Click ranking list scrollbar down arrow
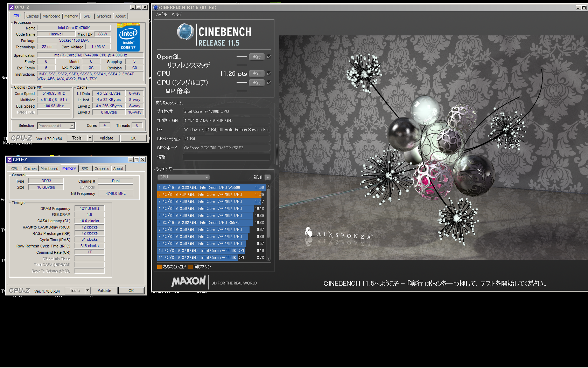The width and height of the screenshot is (588, 368). pyautogui.click(x=269, y=259)
